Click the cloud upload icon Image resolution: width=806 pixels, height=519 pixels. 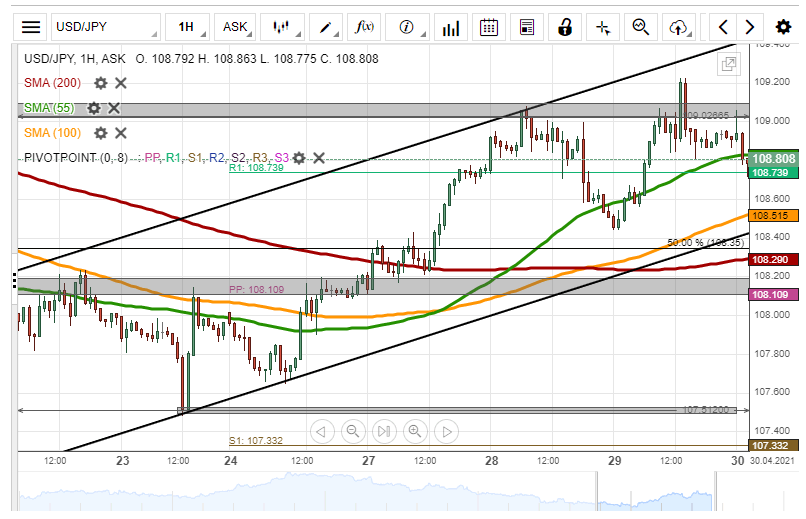(x=680, y=27)
